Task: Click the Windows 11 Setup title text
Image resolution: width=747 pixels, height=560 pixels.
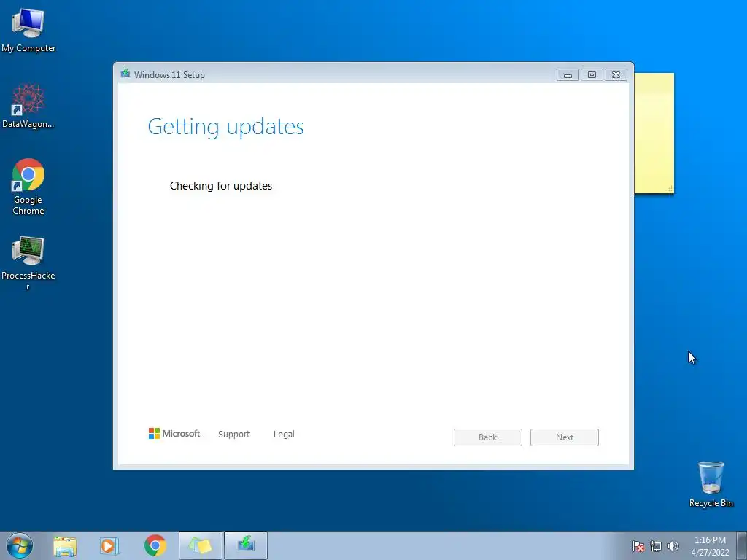Action: pos(169,75)
